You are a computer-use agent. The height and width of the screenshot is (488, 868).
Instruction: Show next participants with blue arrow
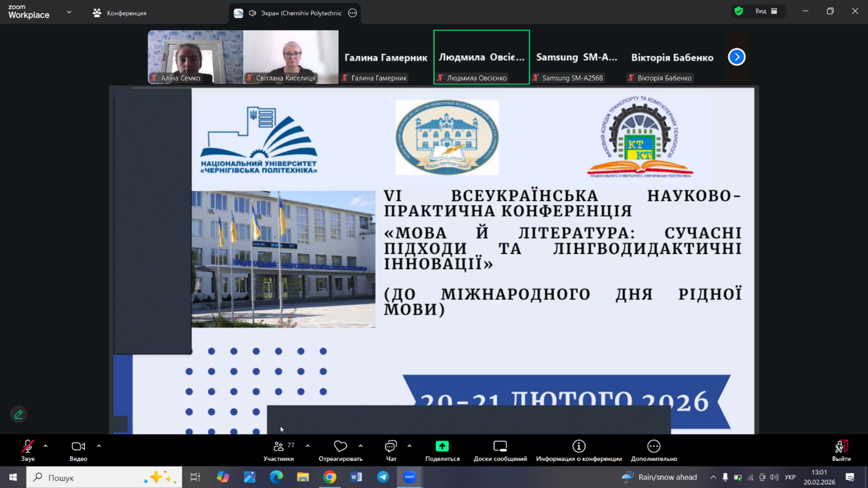pos(736,57)
